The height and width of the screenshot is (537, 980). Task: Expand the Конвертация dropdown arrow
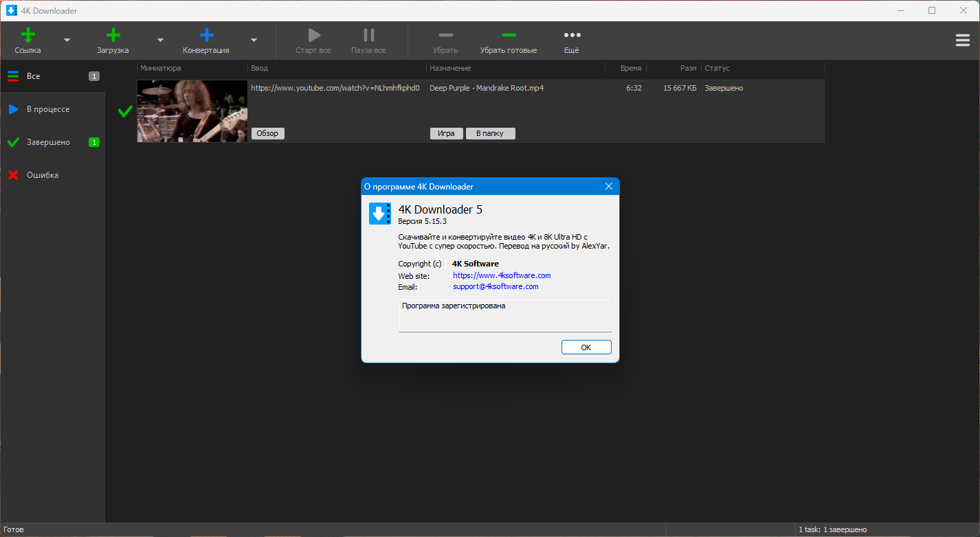point(253,41)
